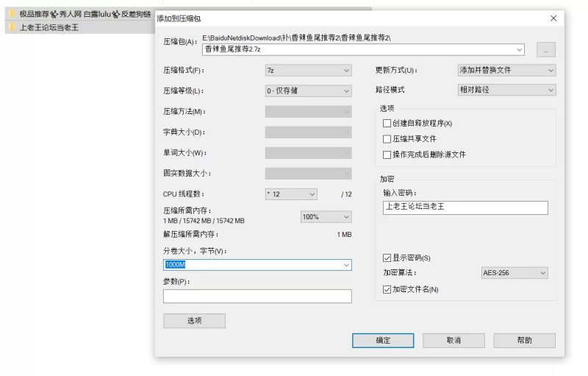Open the 选项 button below 参数
This screenshot has height=376, width=588.
click(194, 321)
